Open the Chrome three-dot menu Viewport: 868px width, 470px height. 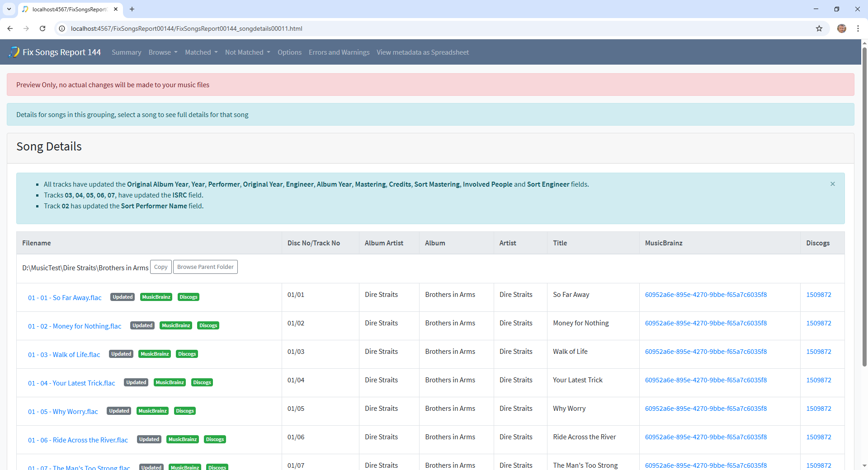click(x=858, y=28)
